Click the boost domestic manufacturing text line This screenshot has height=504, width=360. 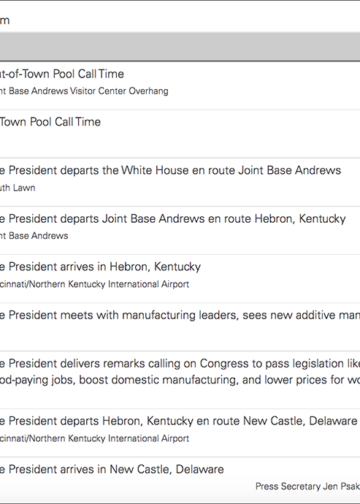pos(180,380)
